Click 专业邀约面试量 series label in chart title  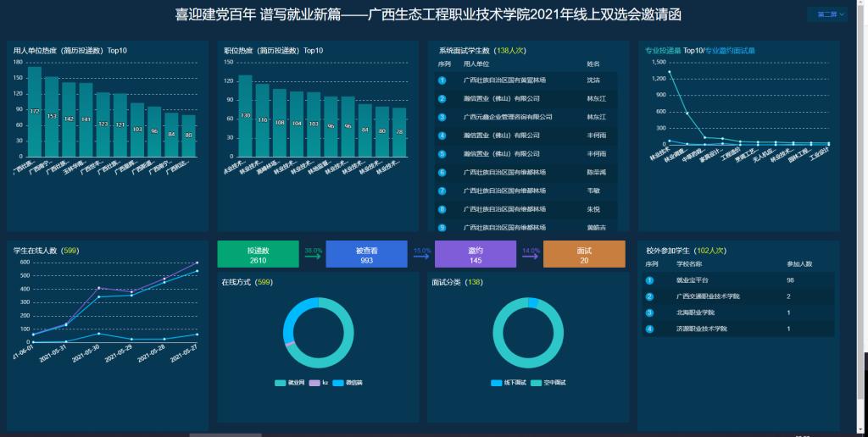[731, 51]
